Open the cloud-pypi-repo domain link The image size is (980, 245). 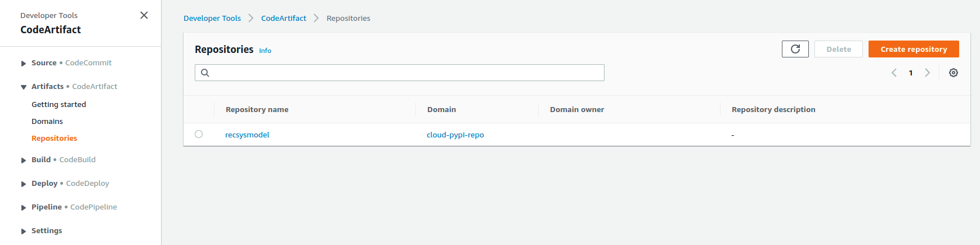pyautogui.click(x=455, y=135)
